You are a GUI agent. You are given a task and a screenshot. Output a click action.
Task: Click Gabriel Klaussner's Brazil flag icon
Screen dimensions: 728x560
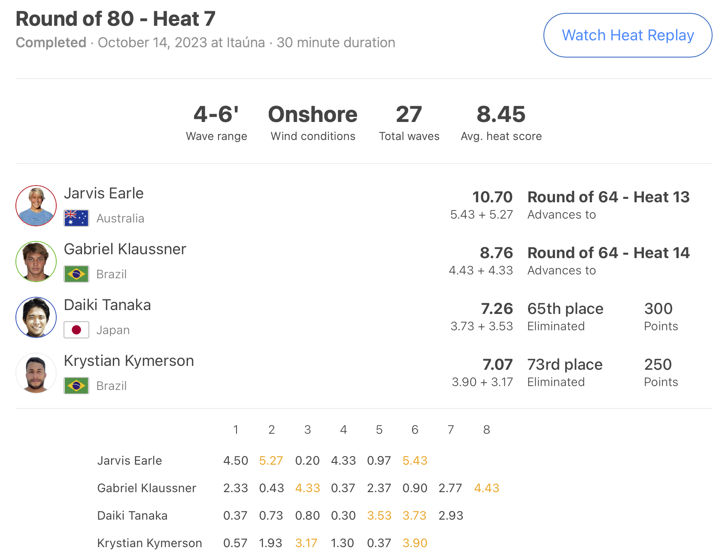(76, 274)
